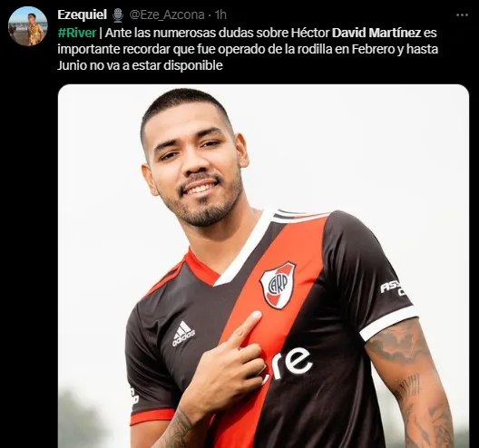Open the @Eze_Azcona handle link

point(167,15)
